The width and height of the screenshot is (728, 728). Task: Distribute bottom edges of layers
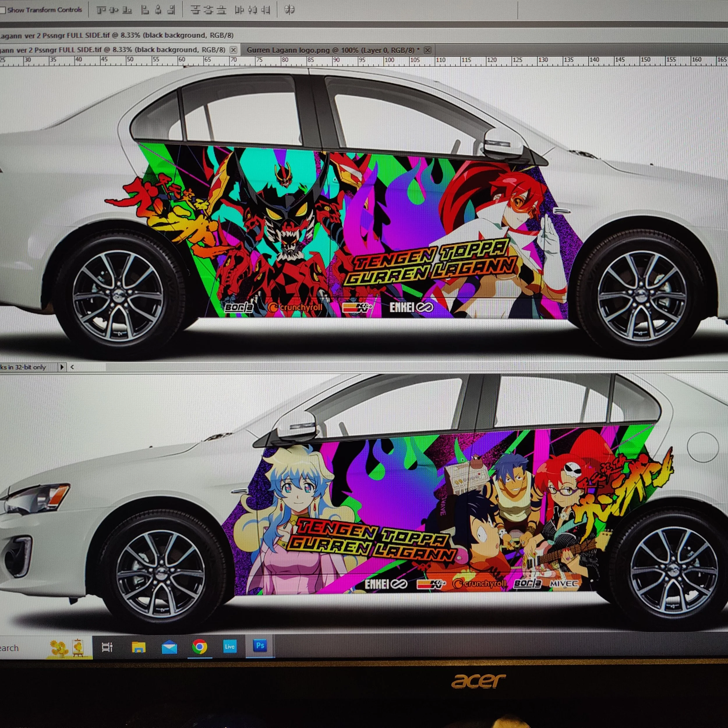click(x=222, y=10)
